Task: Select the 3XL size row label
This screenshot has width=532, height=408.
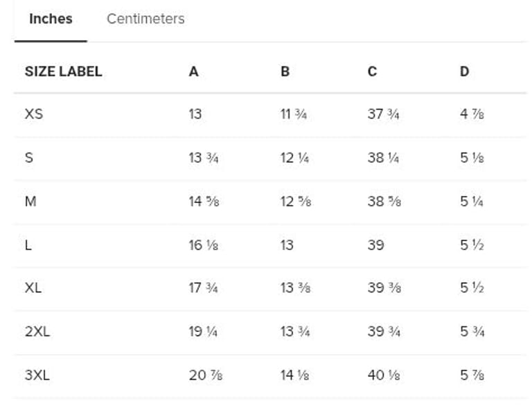Action: (x=37, y=375)
